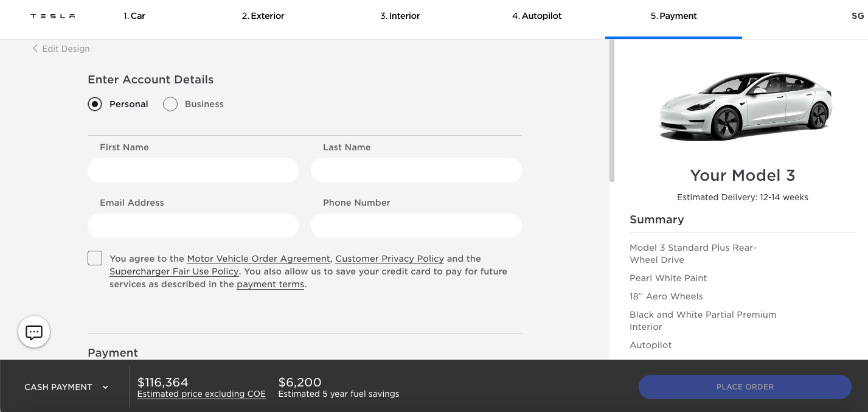Go to the 1. Car step
This screenshot has width=868, height=412.
pyautogui.click(x=134, y=16)
